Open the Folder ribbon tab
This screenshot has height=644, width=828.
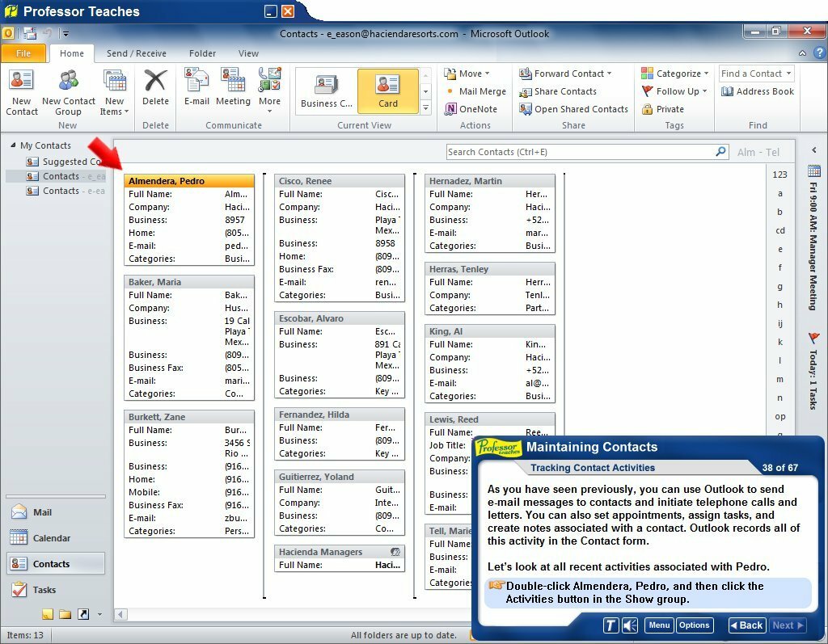202,53
